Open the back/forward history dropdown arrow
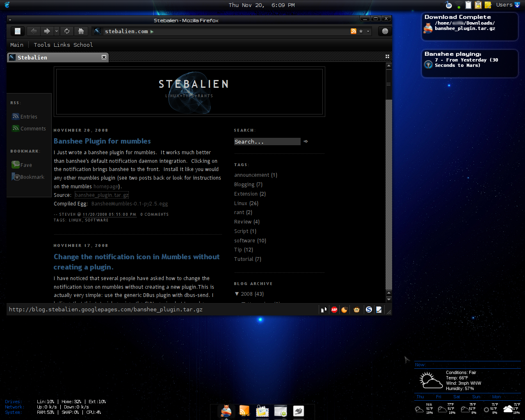This screenshot has height=420, width=525. click(x=57, y=31)
